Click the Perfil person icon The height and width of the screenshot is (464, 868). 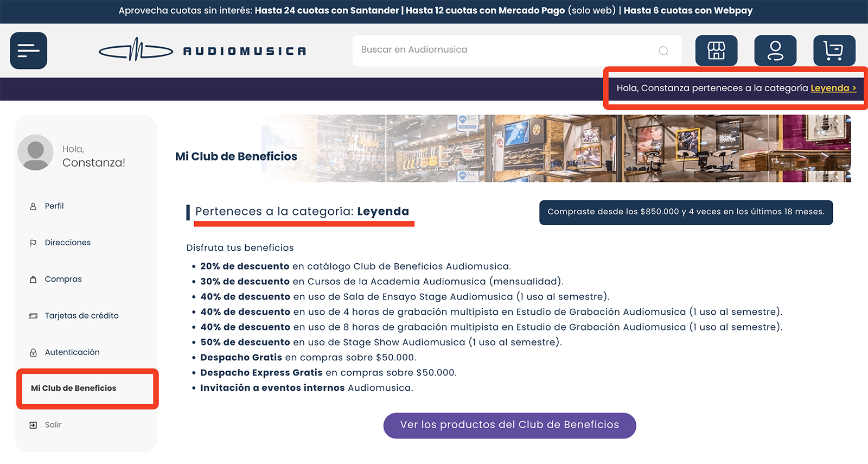33,206
